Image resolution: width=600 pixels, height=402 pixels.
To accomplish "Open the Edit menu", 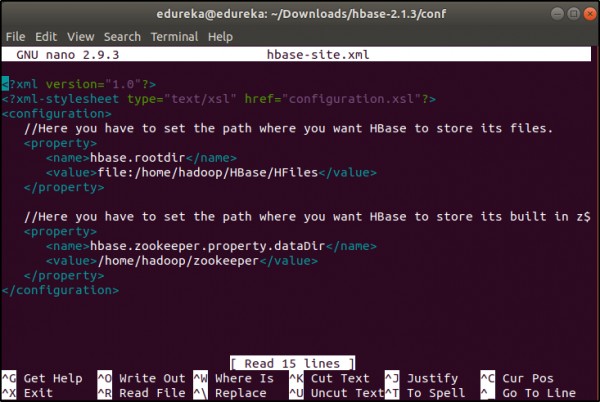I will coord(46,37).
